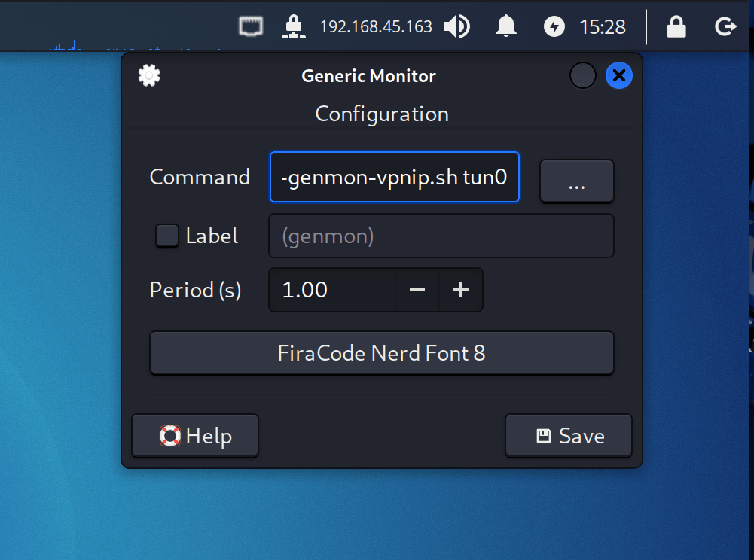Click the ethernet network icon in panel

click(x=251, y=26)
